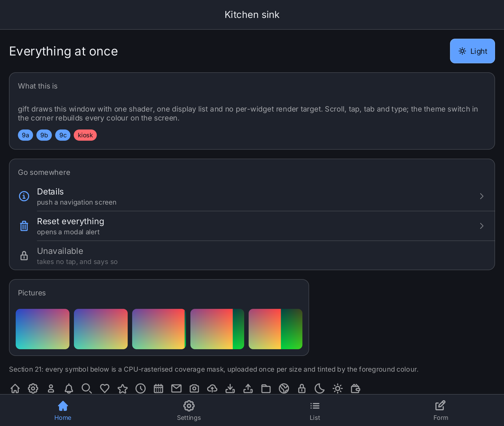Click the padlock in the symbol row
The image size is (504, 426).
pos(302,388)
